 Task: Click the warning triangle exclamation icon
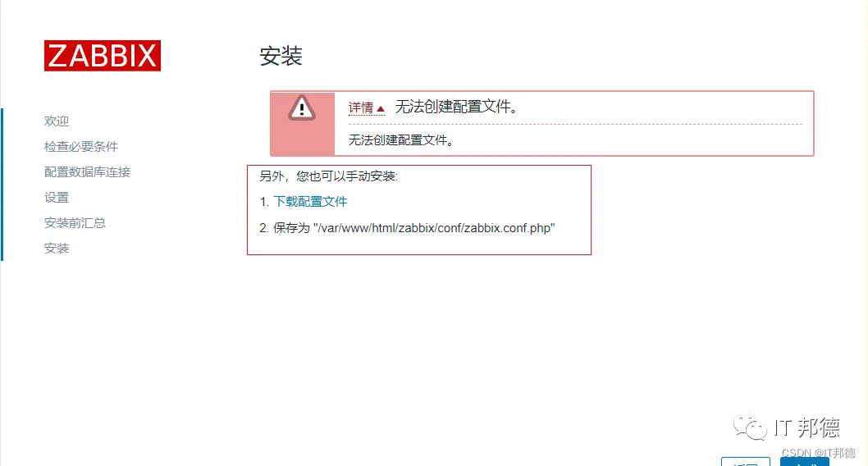click(x=302, y=108)
